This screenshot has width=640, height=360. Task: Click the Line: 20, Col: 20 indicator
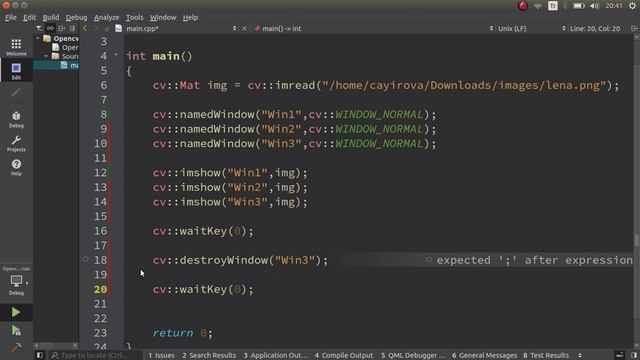tap(595, 28)
